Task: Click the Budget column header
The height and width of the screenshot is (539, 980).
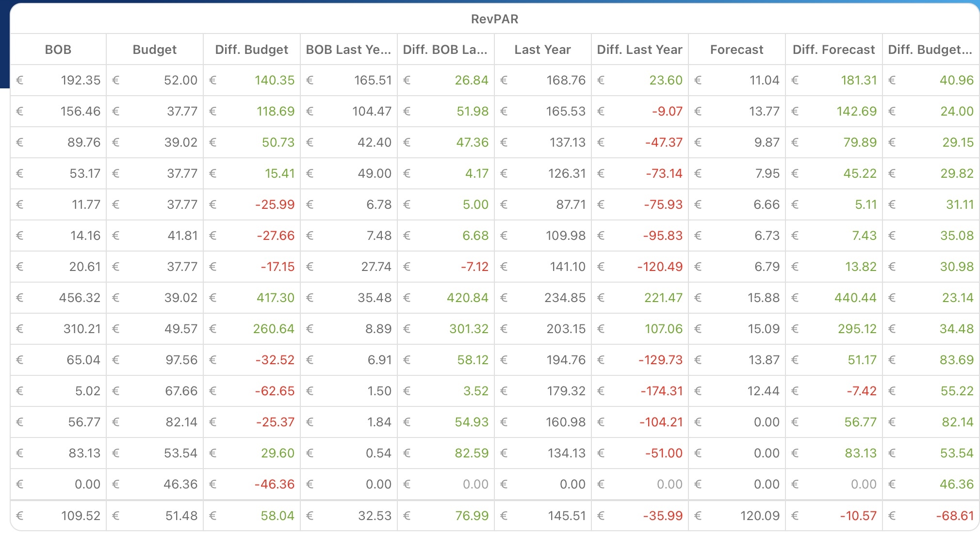Action: [x=154, y=50]
